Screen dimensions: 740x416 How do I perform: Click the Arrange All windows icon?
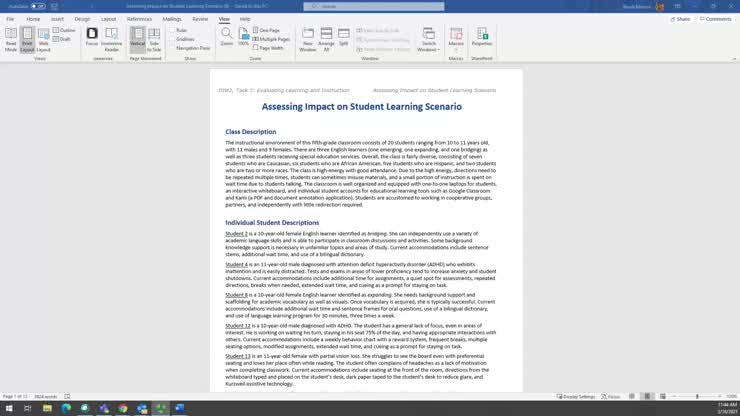pyautogui.click(x=326, y=39)
